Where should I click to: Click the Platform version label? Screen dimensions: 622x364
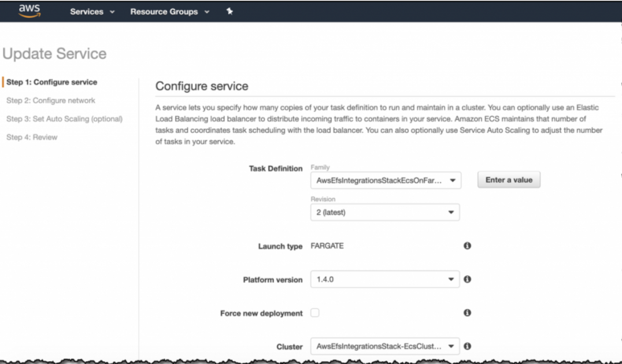(x=273, y=280)
